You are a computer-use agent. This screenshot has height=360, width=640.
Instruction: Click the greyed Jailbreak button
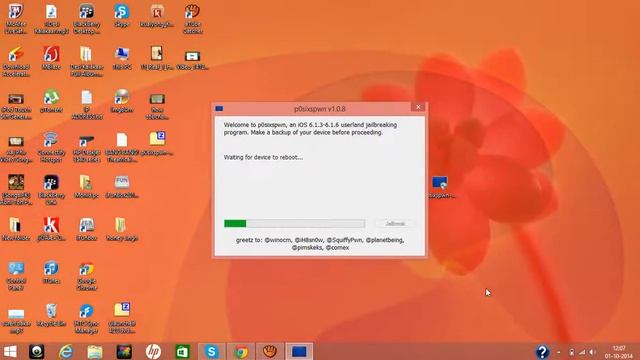[x=395, y=224]
